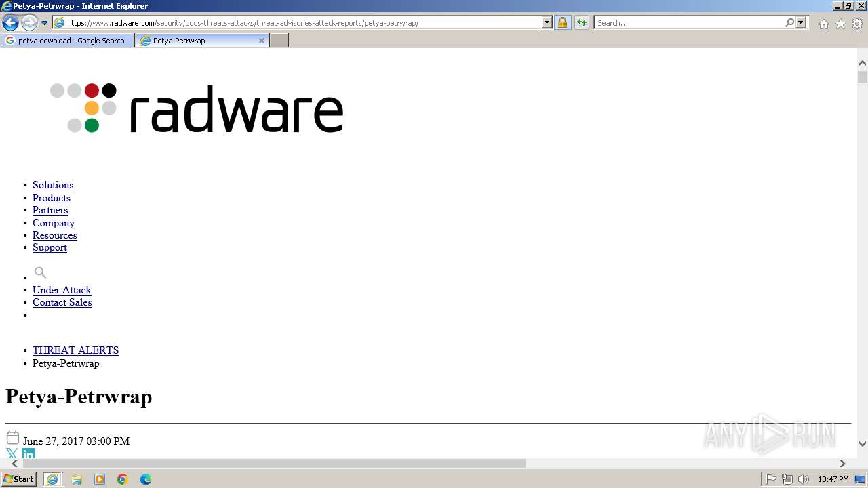Viewport: 868px width, 488px height.
Task: Click the browser Forward arrow button
Action: click(29, 23)
